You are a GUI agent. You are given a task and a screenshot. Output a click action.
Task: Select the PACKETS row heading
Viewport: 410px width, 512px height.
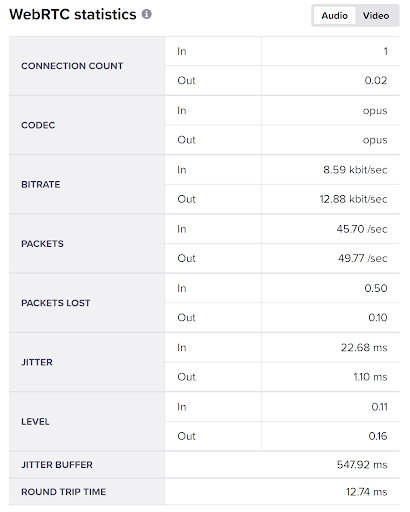tap(42, 244)
